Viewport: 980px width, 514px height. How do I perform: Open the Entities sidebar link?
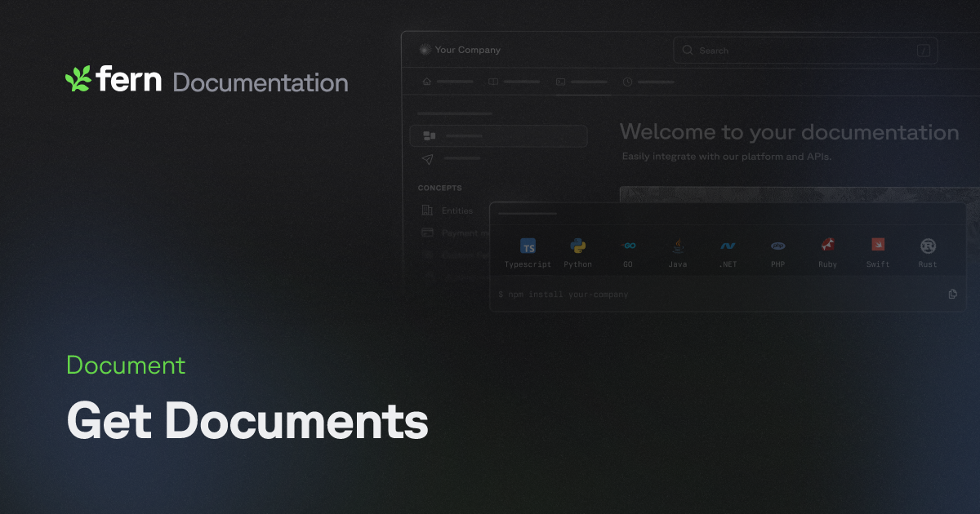[457, 210]
